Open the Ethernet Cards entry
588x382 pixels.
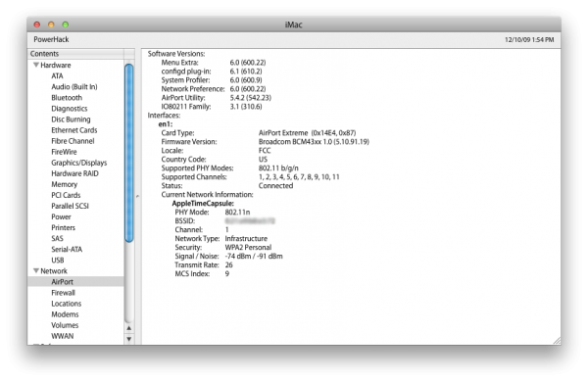[x=74, y=130]
